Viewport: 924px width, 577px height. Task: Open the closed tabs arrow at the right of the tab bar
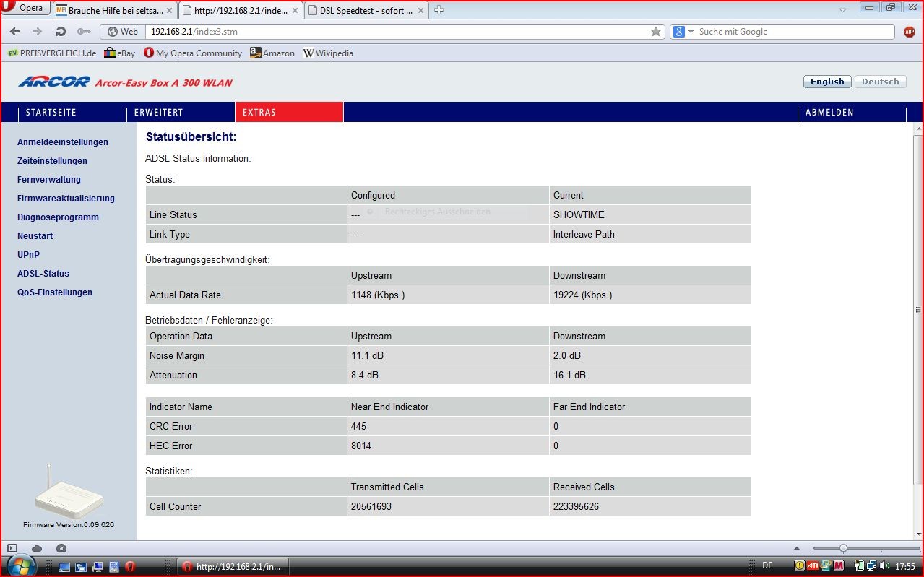843,10
